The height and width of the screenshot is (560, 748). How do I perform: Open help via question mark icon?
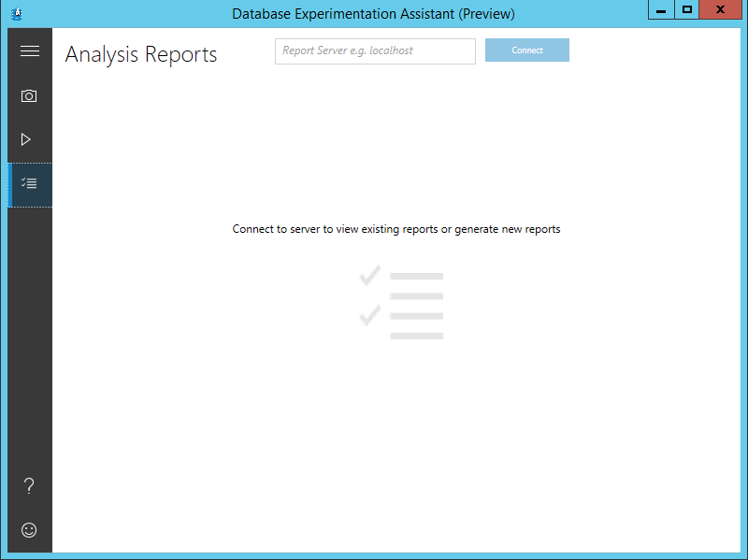click(29, 485)
